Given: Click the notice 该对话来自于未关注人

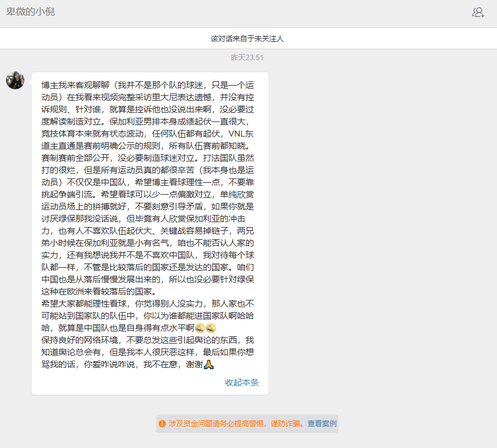Looking at the screenshot, I should point(247,39).
